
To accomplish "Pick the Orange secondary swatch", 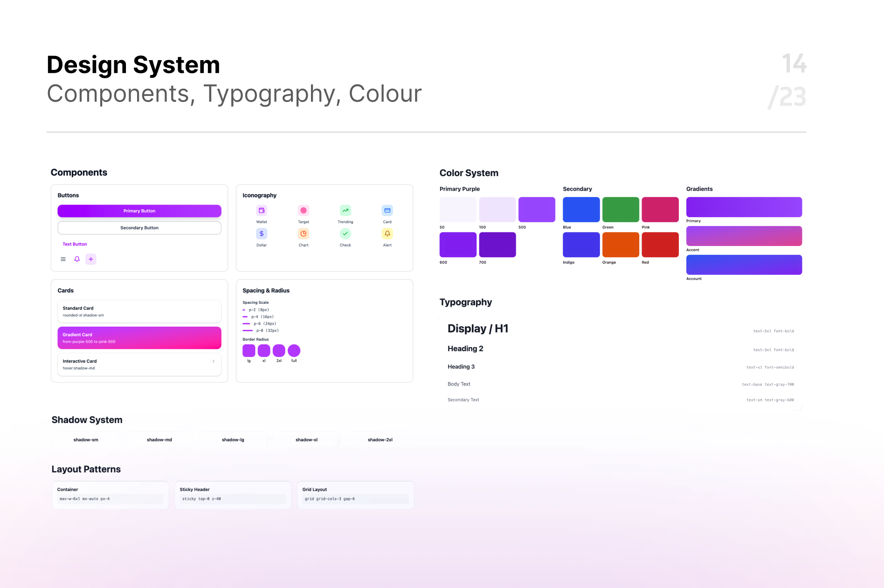I will pos(621,245).
